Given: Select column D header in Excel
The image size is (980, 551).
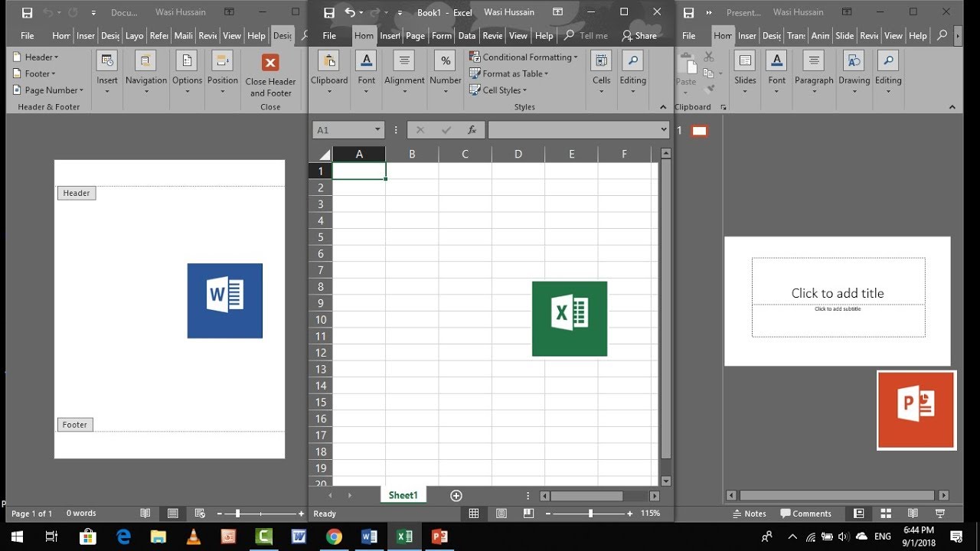Looking at the screenshot, I should 518,154.
